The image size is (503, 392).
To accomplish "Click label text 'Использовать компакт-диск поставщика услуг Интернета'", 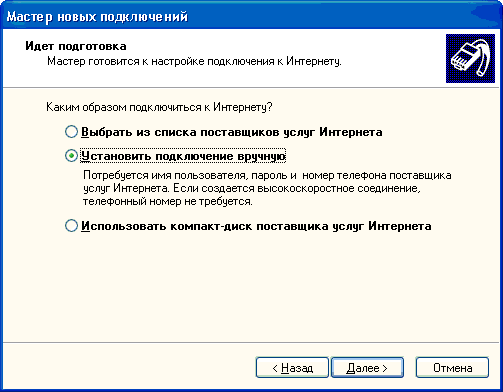I will [x=256, y=226].
